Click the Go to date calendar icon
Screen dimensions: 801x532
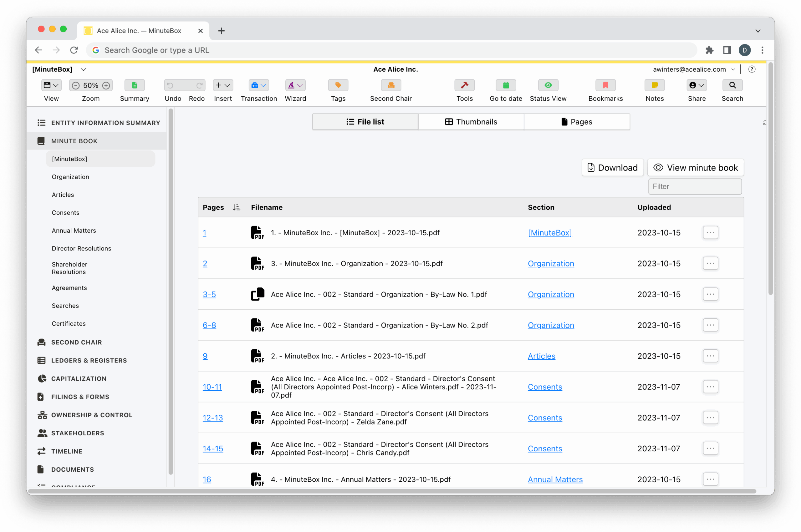pyautogui.click(x=506, y=85)
